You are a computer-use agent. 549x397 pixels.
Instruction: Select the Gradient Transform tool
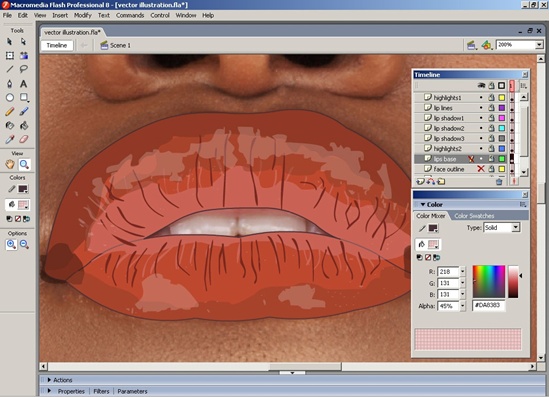[x=23, y=56]
